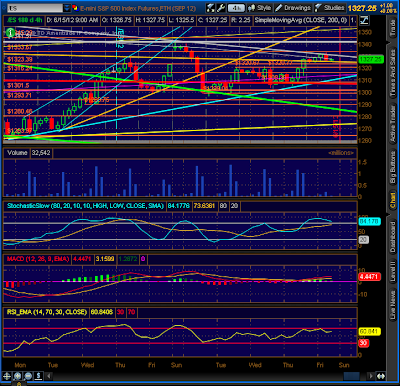This screenshot has width=400, height=386.
Task: Click the share chart icon next to wrench
Action: click(x=210, y=8)
